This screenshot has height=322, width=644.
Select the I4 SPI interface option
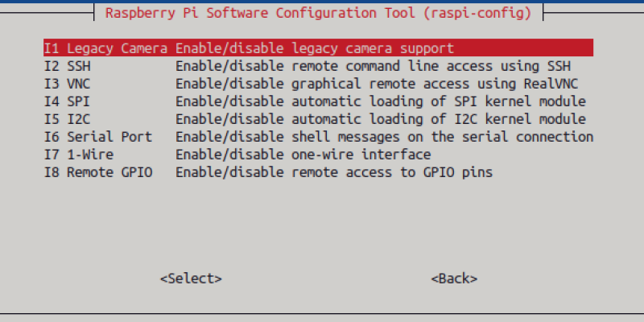point(66,101)
